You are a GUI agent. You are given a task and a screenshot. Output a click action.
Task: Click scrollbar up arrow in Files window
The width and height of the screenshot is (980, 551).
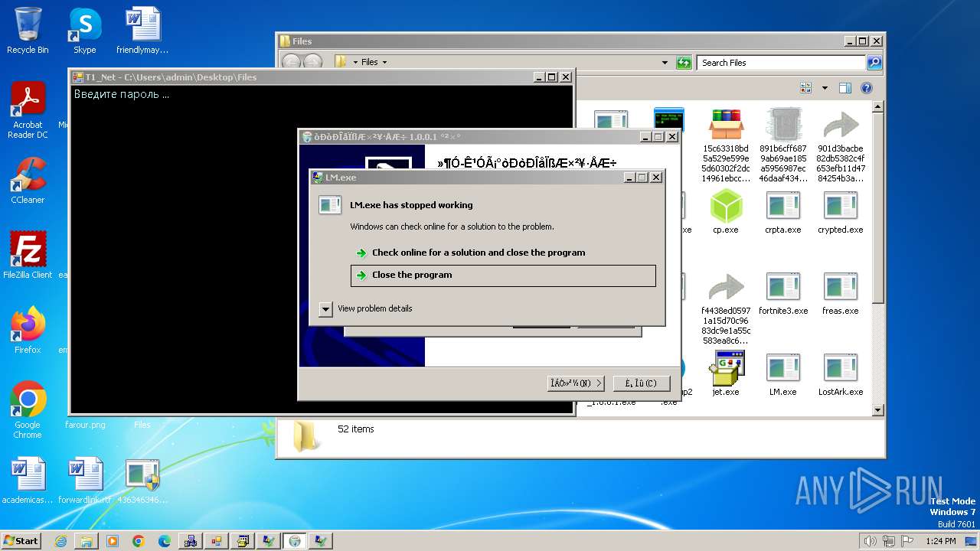[x=878, y=106]
